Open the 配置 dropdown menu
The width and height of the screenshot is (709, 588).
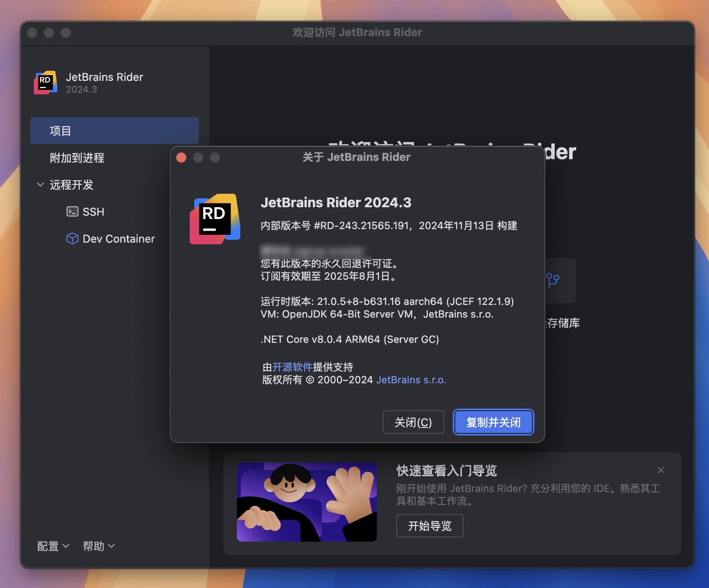(x=53, y=546)
